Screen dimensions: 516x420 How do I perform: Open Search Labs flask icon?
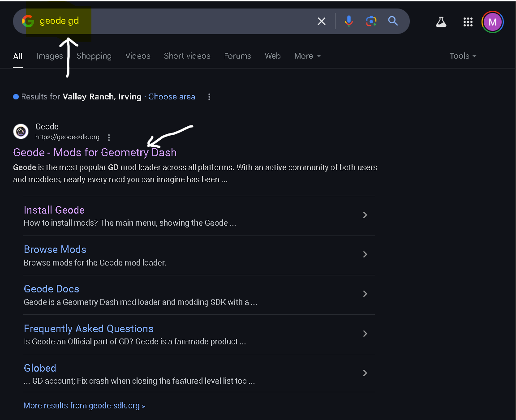click(x=441, y=22)
